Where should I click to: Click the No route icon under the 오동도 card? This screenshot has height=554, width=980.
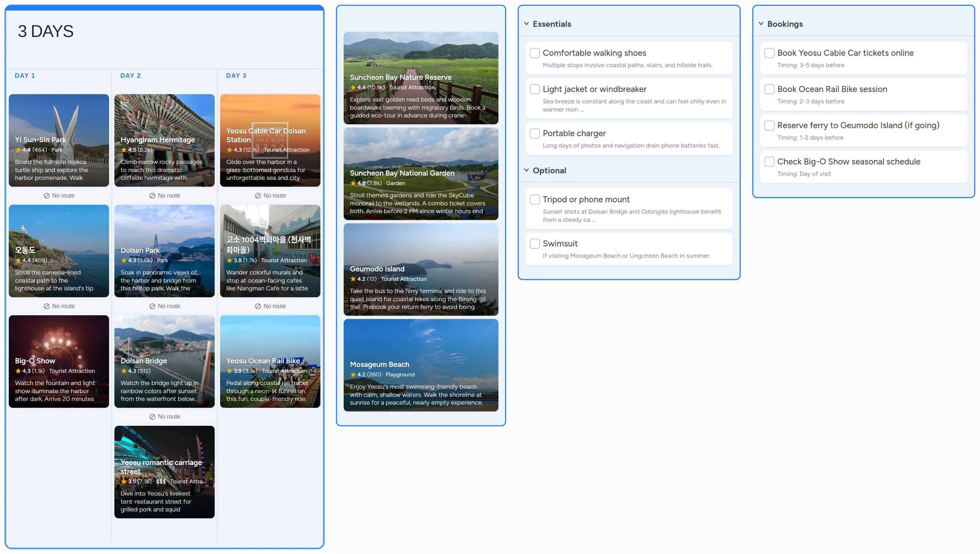click(x=46, y=306)
